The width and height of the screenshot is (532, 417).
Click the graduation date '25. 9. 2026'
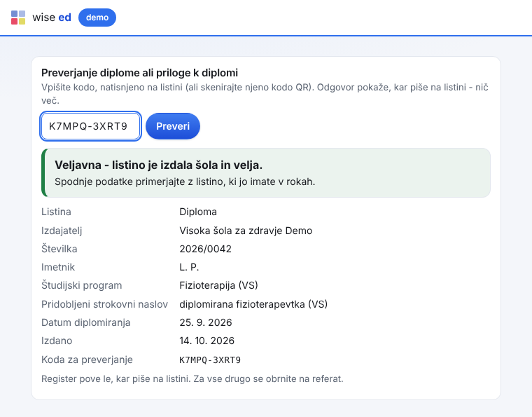coord(206,322)
